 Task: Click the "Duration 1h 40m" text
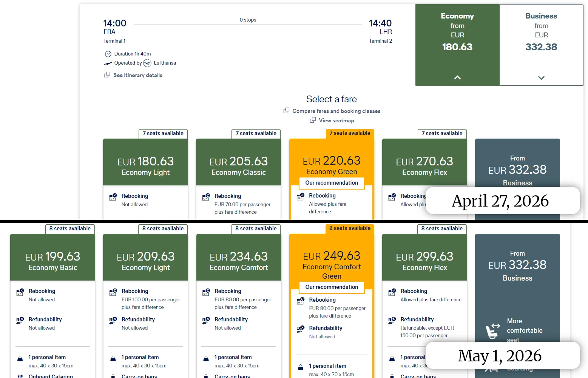133,54
